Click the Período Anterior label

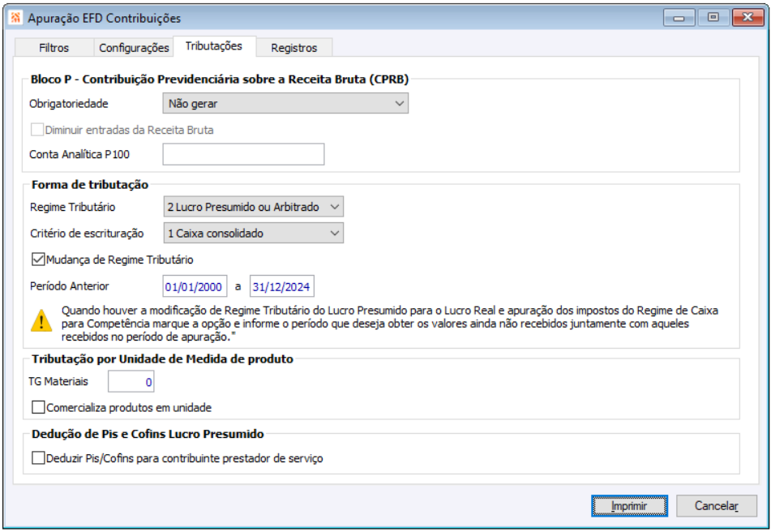(x=70, y=286)
